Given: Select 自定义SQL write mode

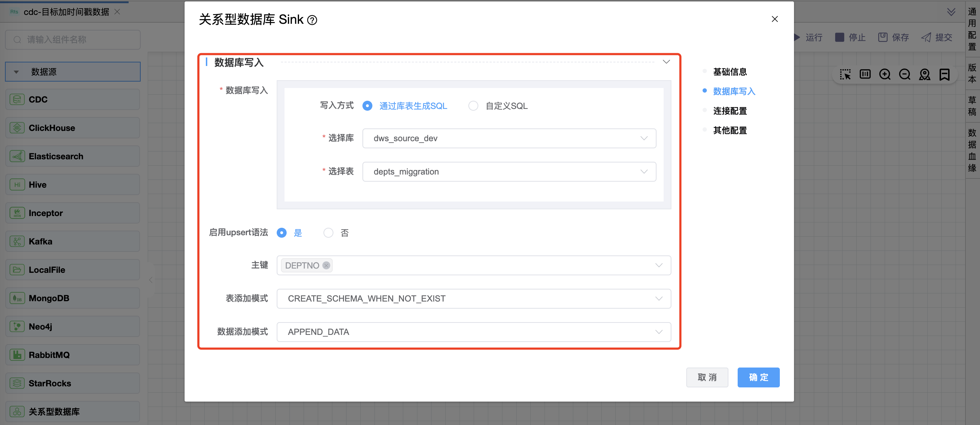Looking at the screenshot, I should point(473,106).
